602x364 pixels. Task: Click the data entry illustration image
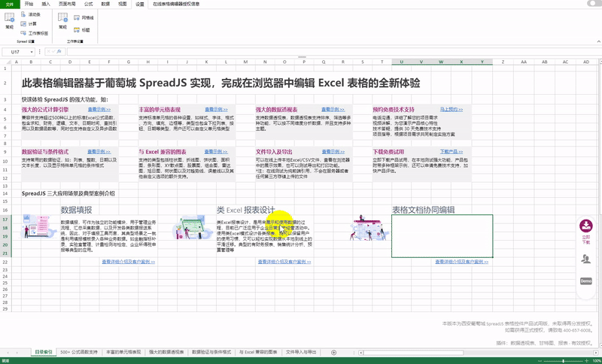pyautogui.click(x=40, y=226)
